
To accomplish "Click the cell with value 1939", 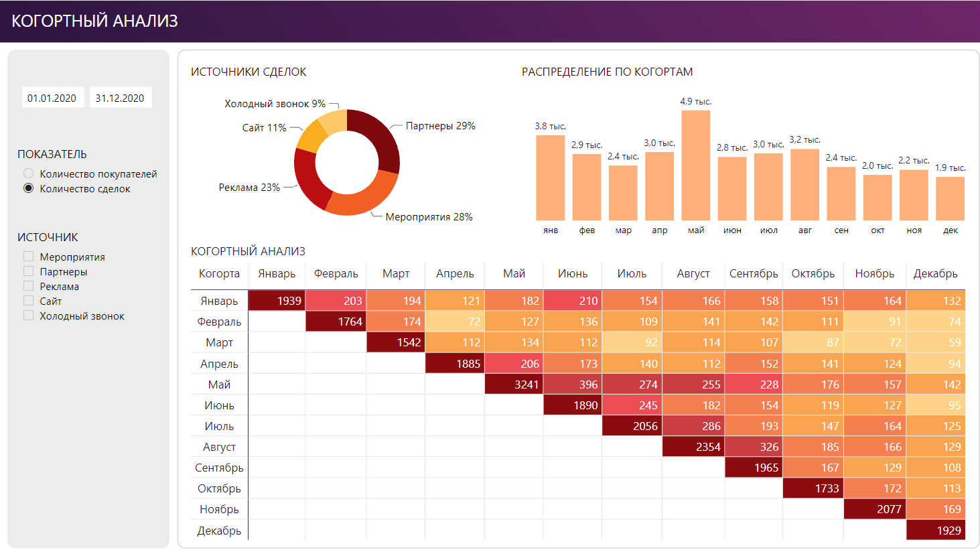I will click(277, 301).
